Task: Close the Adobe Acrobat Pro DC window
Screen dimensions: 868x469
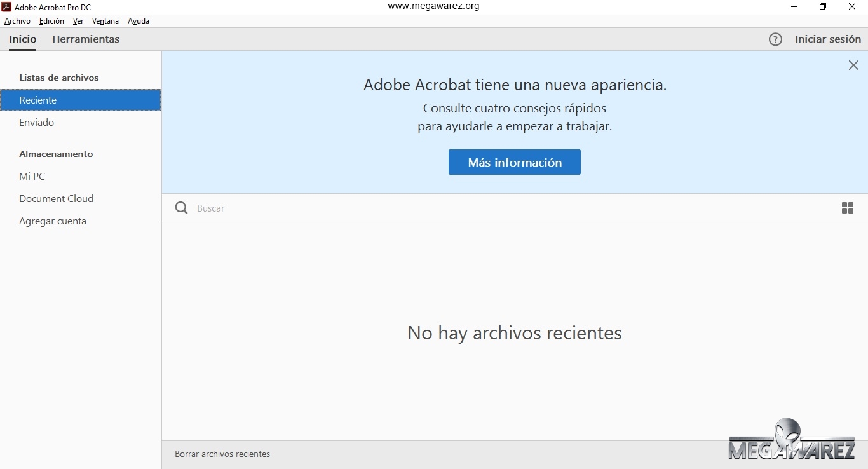Action: [852, 7]
